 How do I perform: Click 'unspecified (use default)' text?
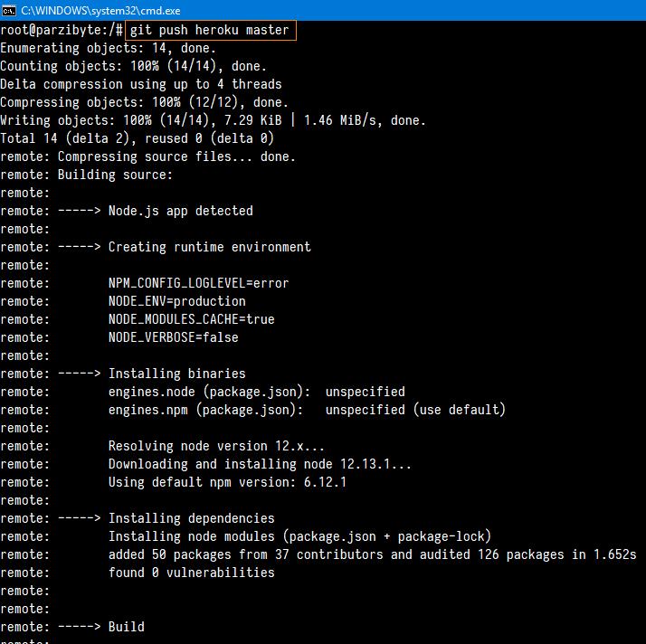point(415,410)
